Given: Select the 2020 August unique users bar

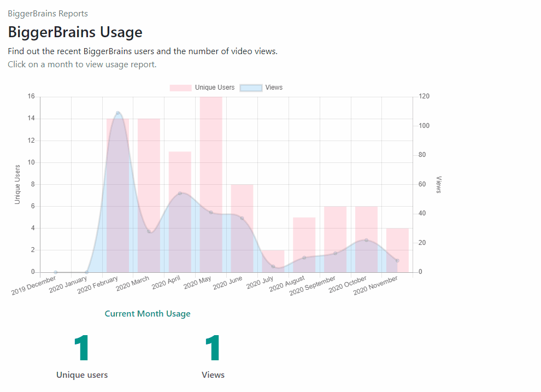Looking at the screenshot, I should pos(304,245).
